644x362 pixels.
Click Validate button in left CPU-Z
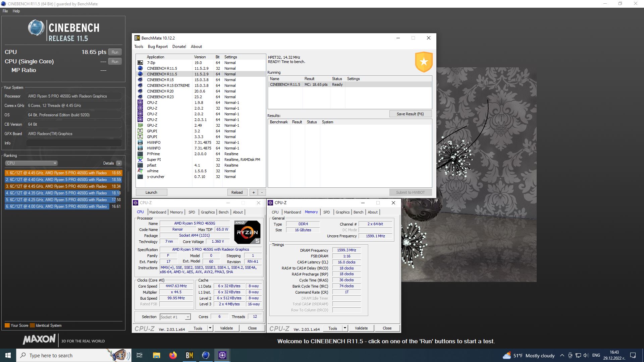[226, 328]
